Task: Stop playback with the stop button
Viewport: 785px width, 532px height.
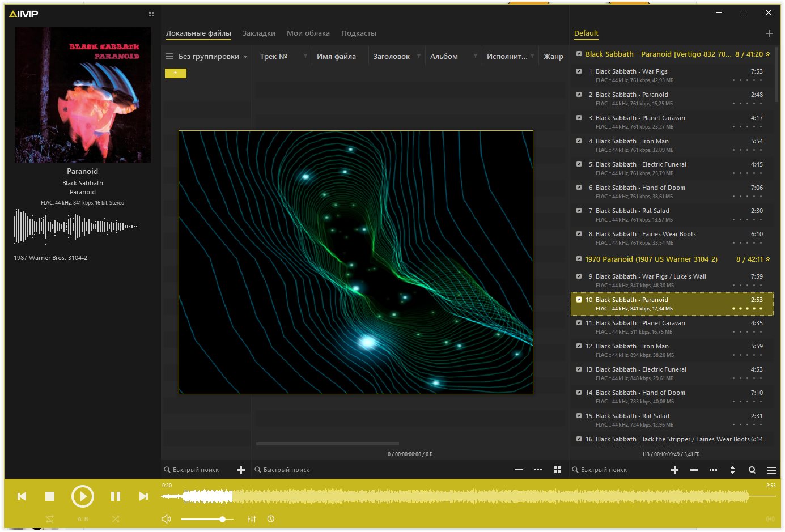Action: coord(50,496)
